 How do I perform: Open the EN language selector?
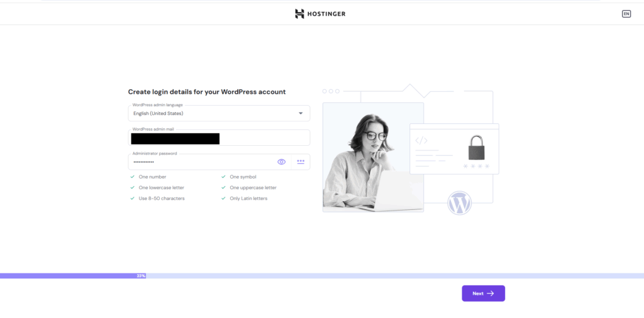tap(626, 14)
